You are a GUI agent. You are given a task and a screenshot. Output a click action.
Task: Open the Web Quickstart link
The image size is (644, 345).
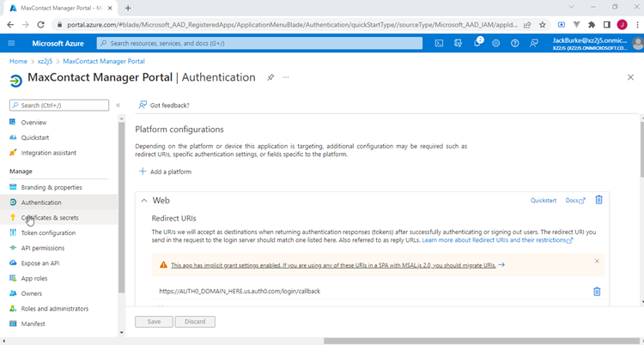(x=543, y=201)
